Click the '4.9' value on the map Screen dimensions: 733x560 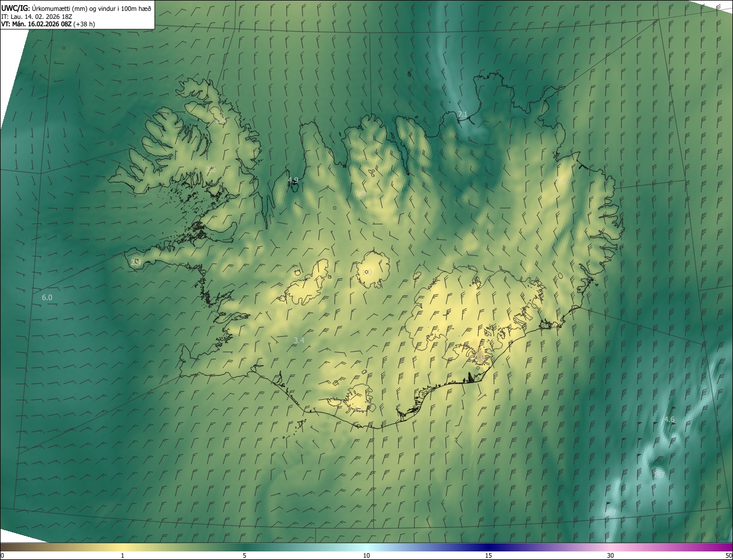pos(293,180)
